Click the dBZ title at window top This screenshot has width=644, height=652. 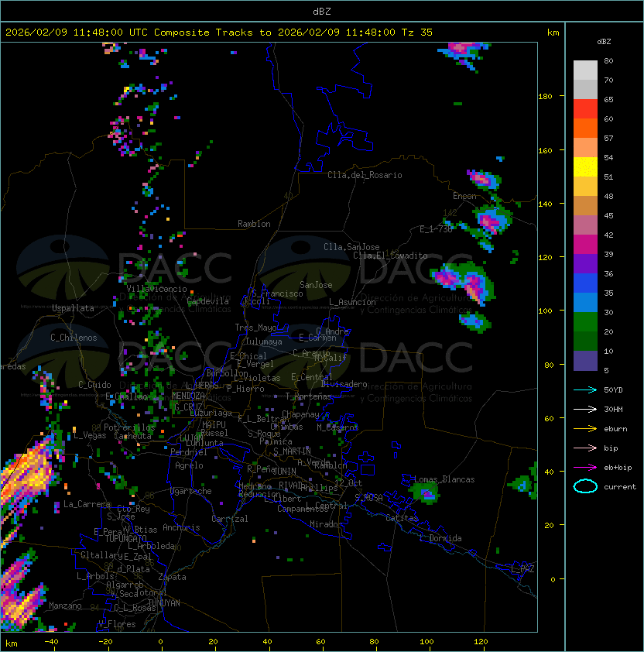pyautogui.click(x=322, y=11)
